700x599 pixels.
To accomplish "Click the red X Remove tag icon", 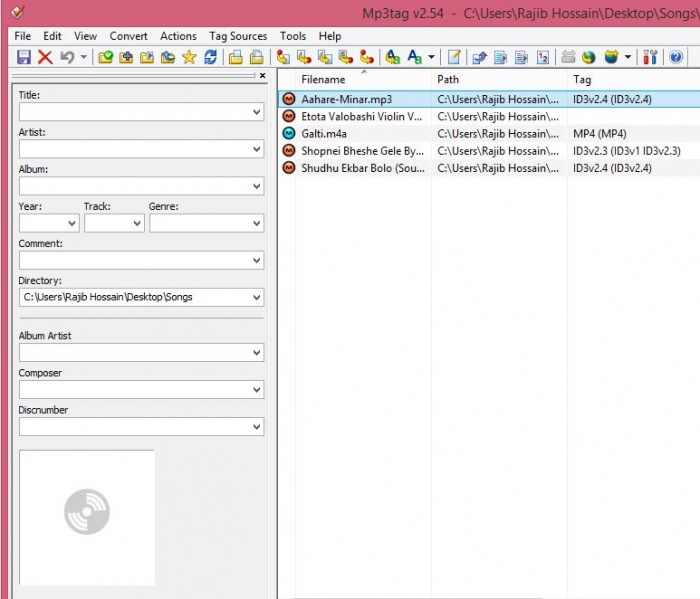I will tap(45, 57).
